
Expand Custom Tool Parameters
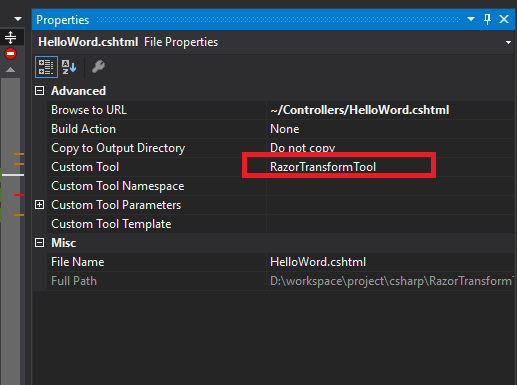(40, 205)
